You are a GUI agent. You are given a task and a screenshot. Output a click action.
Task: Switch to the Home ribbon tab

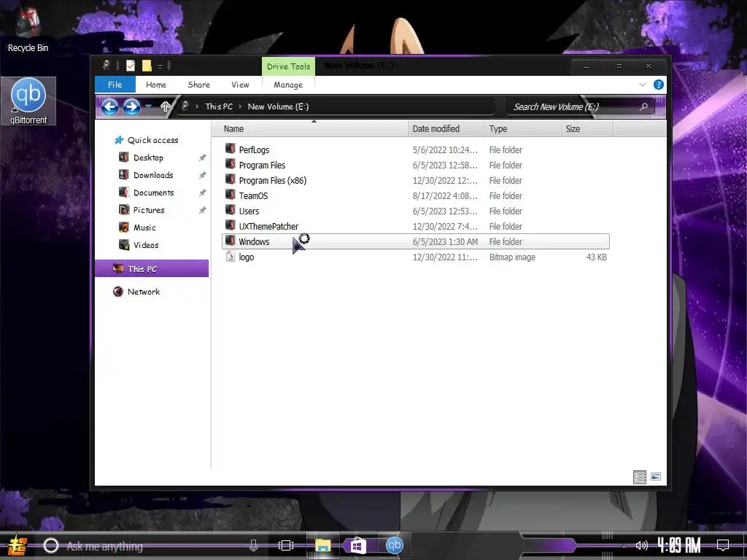click(156, 85)
